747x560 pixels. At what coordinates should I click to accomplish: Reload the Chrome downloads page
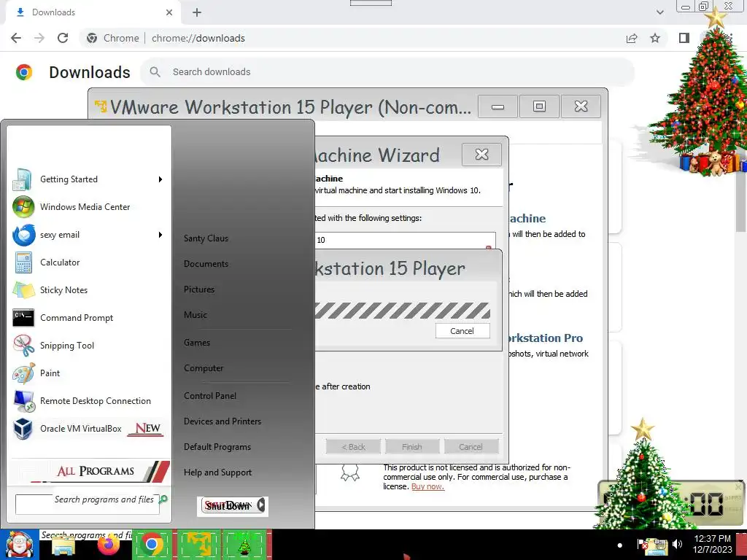(x=63, y=38)
